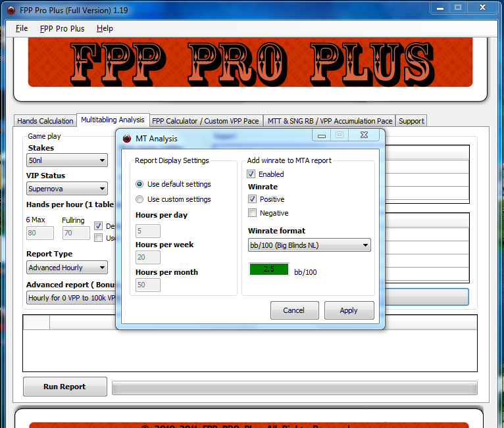Check the Negative winrate checkbox
Viewport: 504px width, 428px height.
252,213
